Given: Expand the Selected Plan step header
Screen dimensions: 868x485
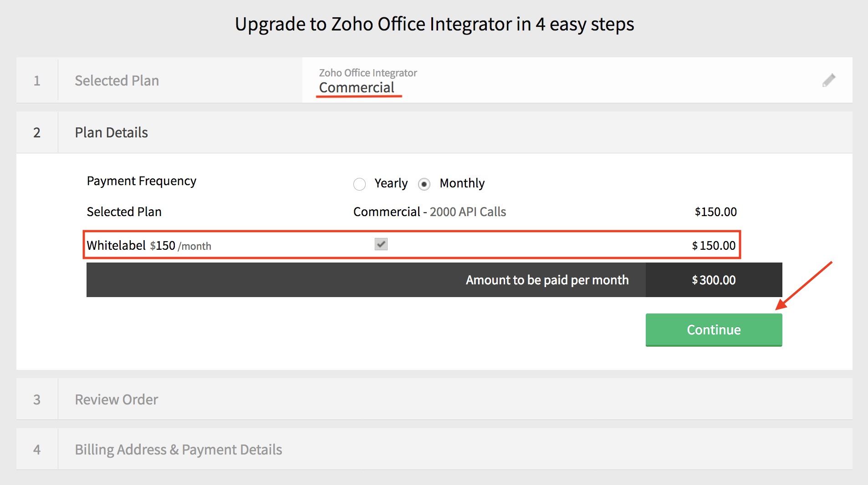Looking at the screenshot, I should [x=117, y=81].
